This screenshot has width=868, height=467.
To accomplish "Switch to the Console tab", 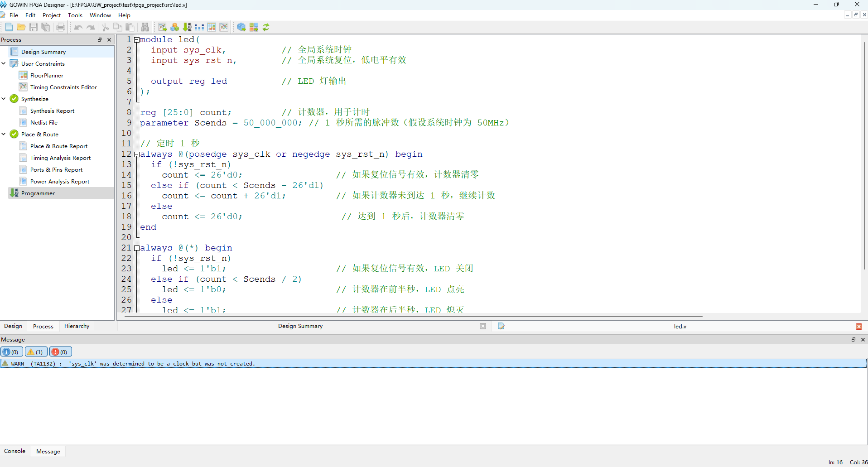I will coord(14,451).
